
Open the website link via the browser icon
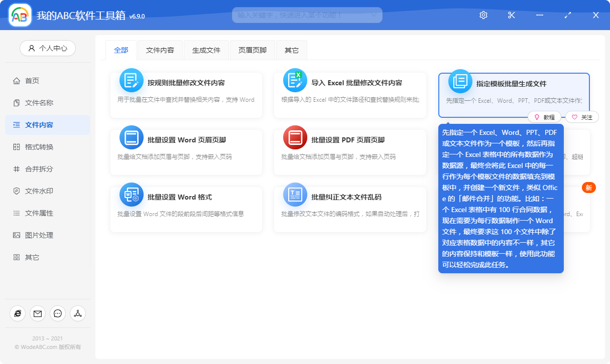point(18,313)
